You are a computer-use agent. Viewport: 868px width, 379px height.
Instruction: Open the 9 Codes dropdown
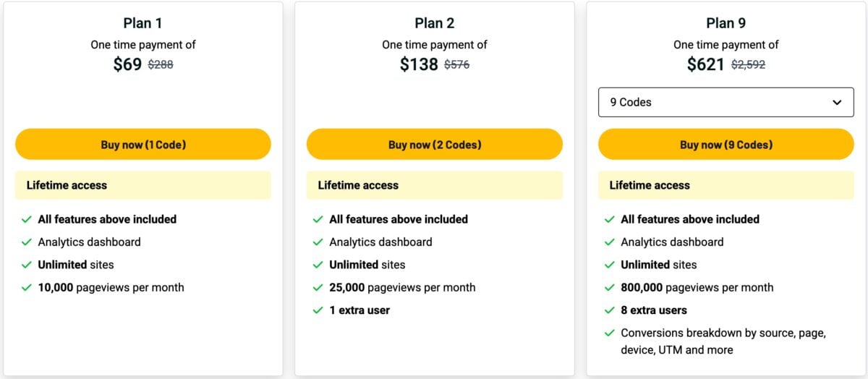[x=726, y=102]
